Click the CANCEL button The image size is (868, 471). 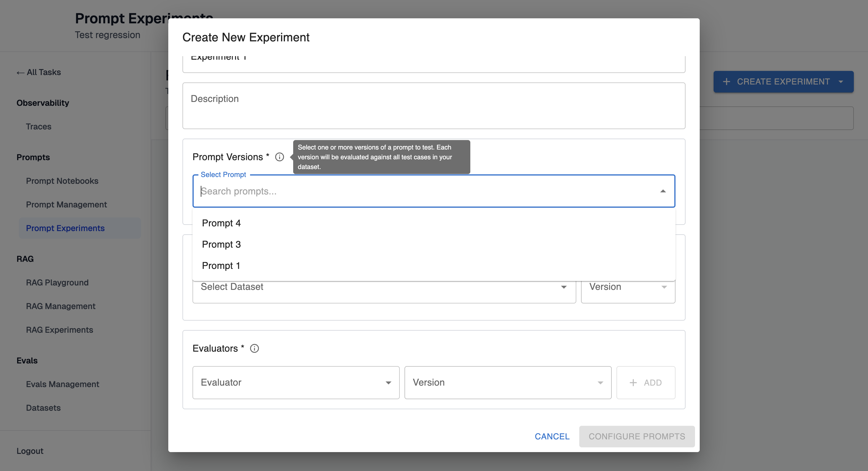pyautogui.click(x=552, y=436)
